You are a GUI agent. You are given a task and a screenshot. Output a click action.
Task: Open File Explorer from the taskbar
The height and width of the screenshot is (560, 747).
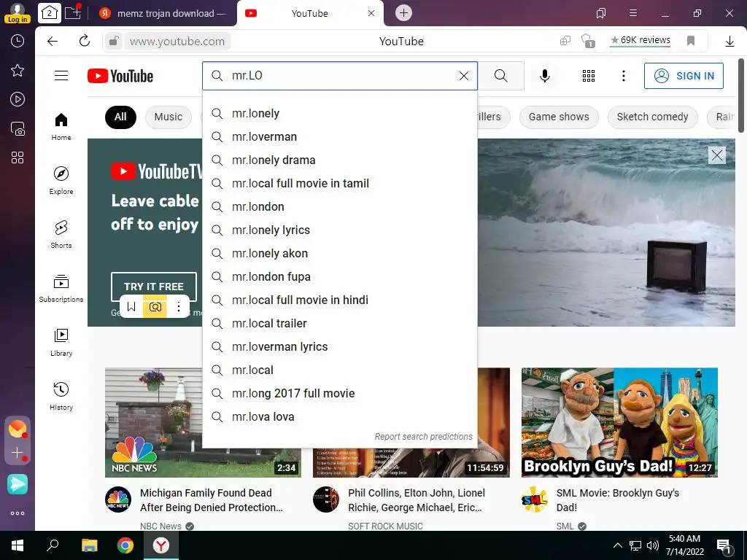89,545
